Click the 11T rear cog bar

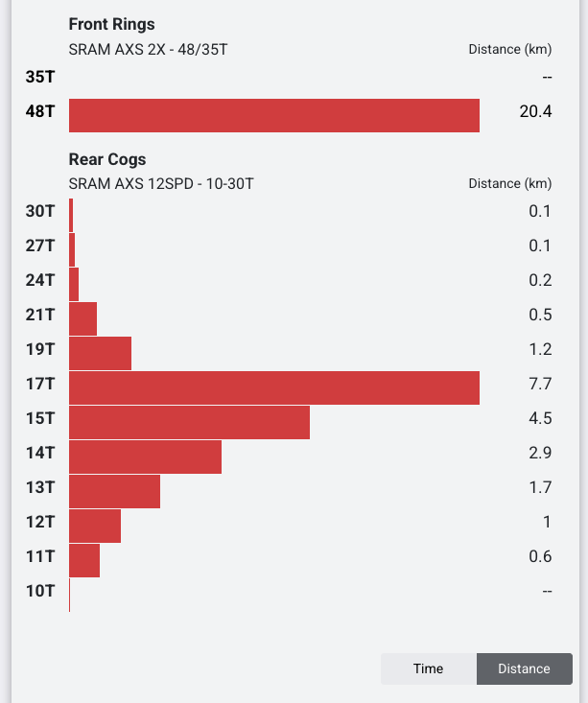84,560
